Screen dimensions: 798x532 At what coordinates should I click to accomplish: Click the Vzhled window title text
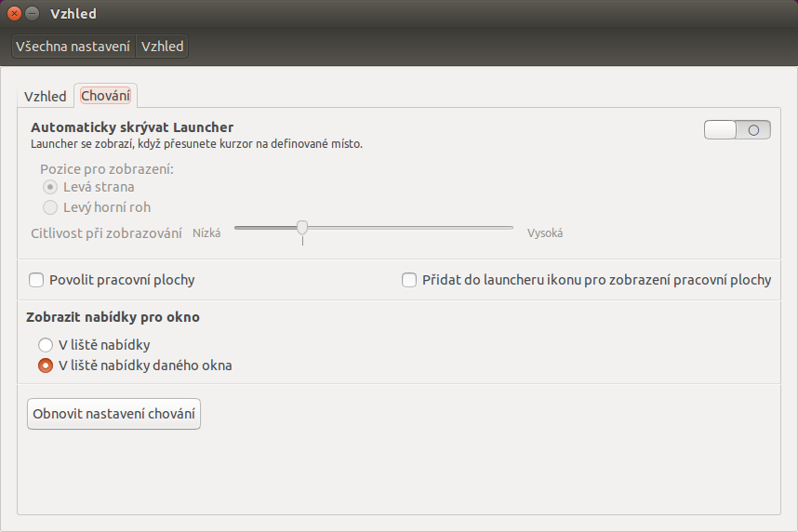click(73, 14)
